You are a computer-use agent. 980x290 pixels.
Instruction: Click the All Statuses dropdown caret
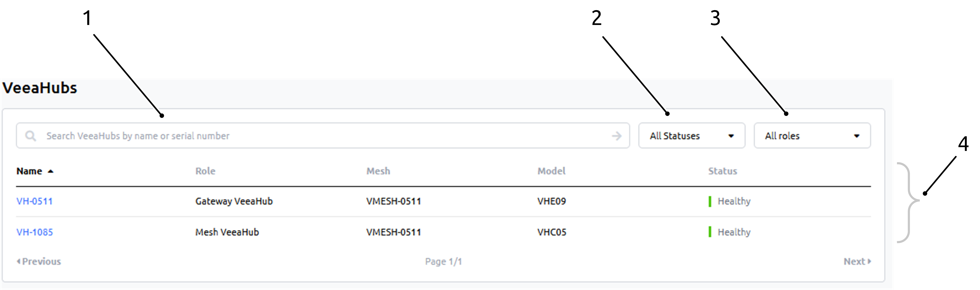(x=731, y=136)
